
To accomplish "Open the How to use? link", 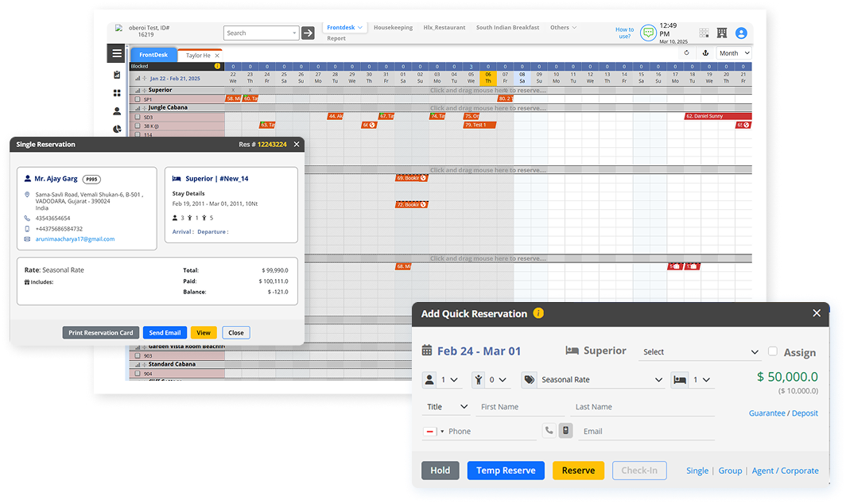I will pos(624,33).
